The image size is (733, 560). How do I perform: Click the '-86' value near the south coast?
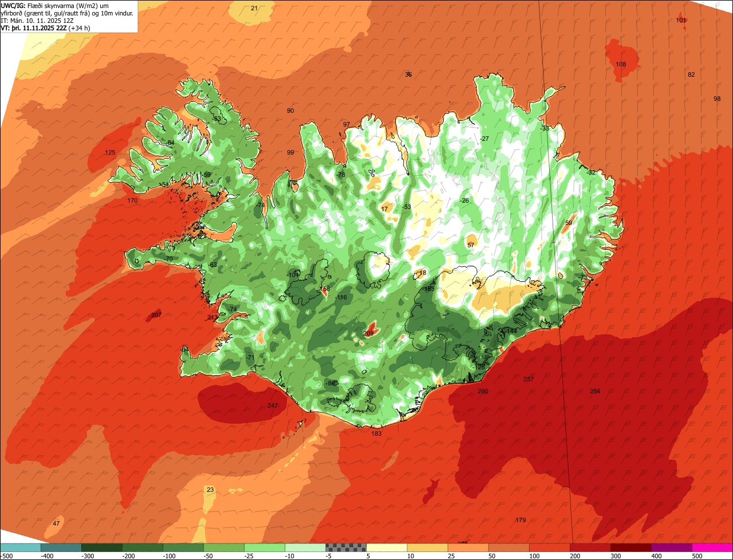point(330,383)
